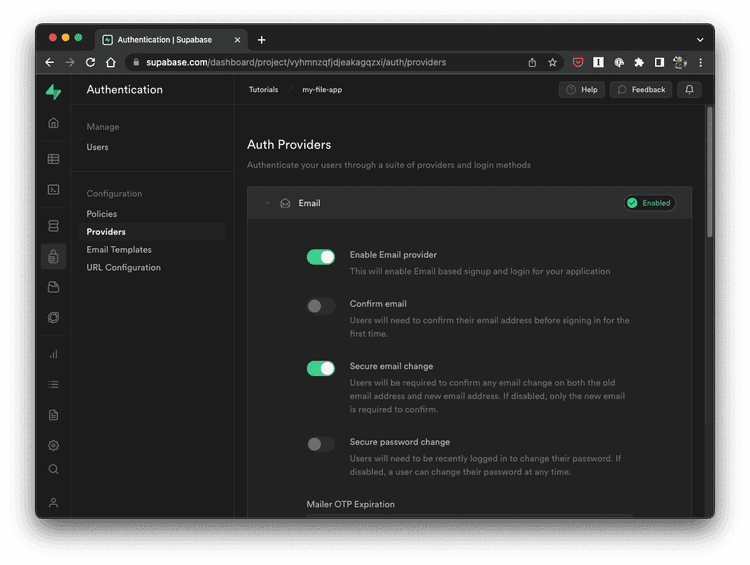Click the Feedback button
750x565 pixels.
pyautogui.click(x=641, y=90)
